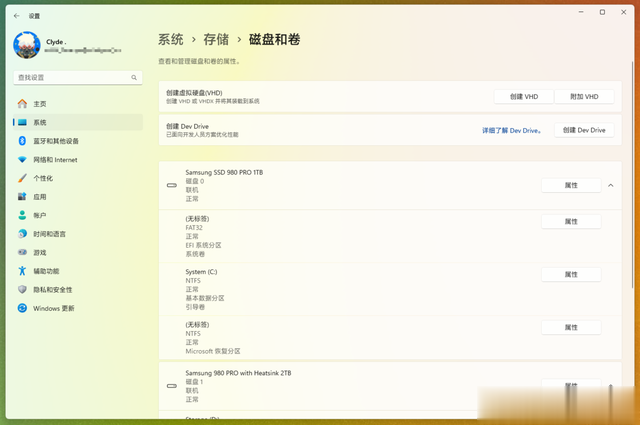Click the search magnifier icon
Image resolution: width=640 pixels, height=425 pixels.
[134, 78]
